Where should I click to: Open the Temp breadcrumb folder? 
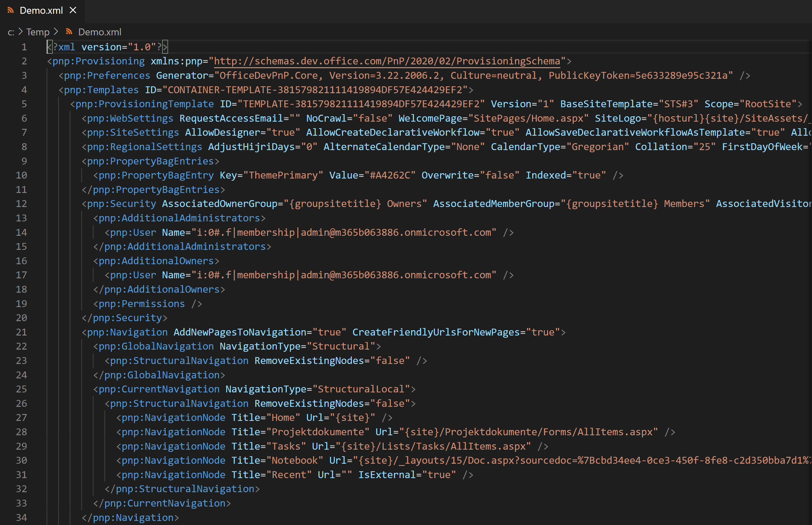point(38,32)
